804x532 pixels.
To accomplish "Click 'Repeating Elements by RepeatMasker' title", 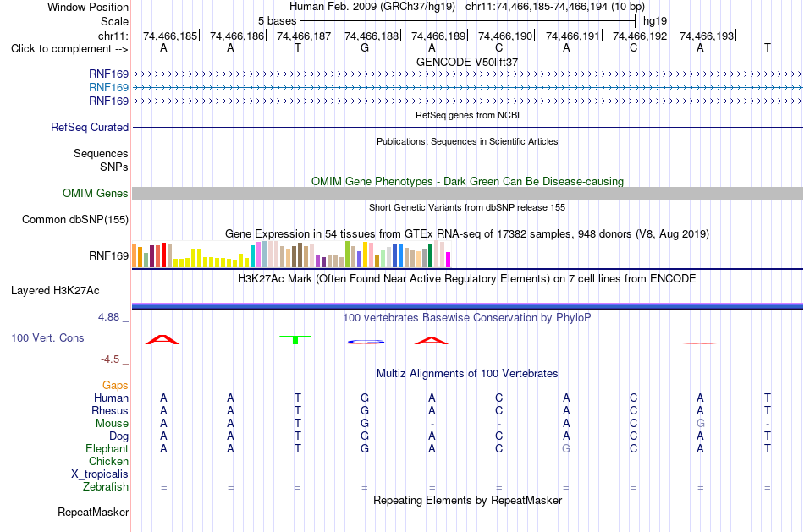I will point(467,500).
